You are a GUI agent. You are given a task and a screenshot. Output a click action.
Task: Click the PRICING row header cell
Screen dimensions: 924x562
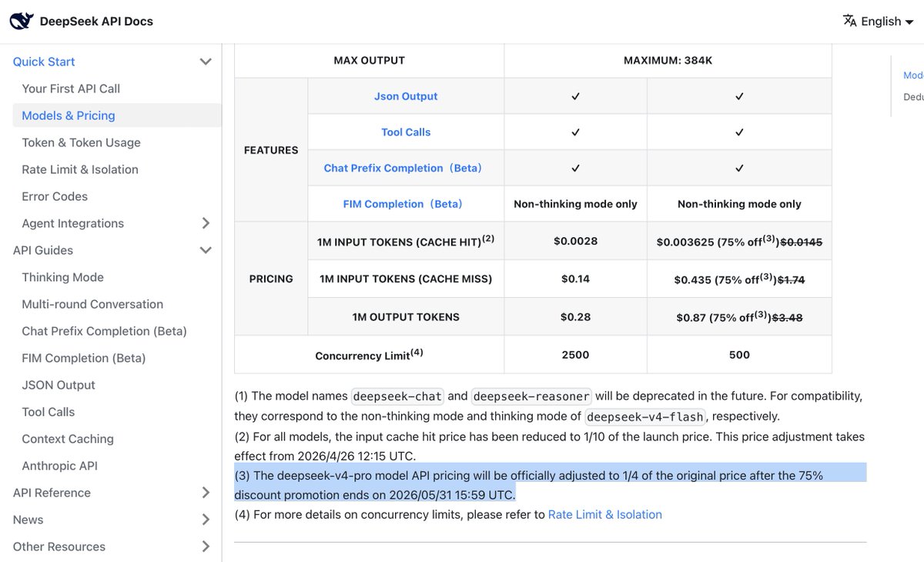pos(271,279)
